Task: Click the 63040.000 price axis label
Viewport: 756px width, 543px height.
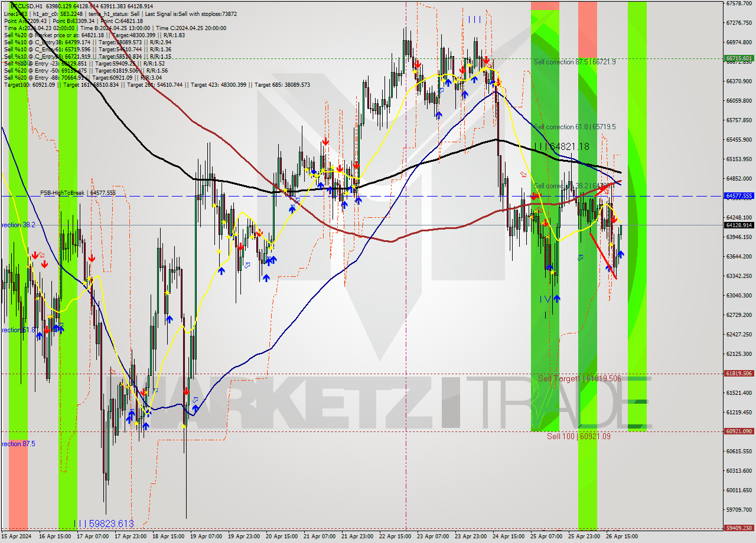Action: tap(739, 295)
